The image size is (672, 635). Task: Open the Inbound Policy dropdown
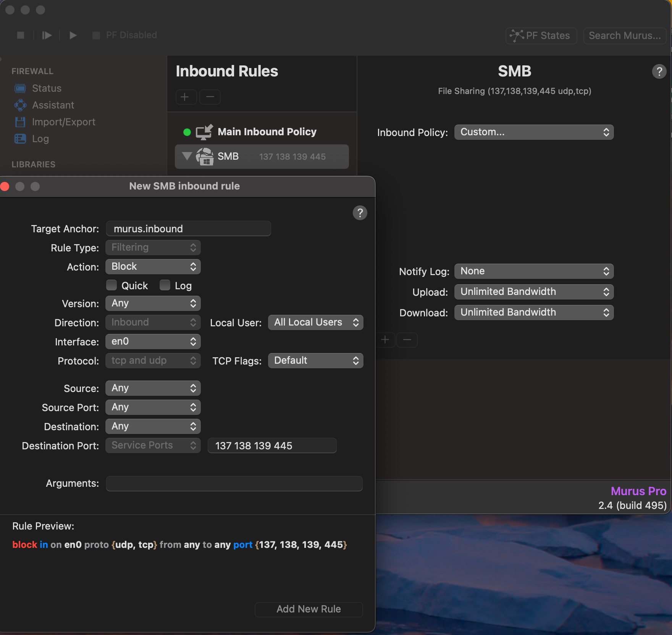(534, 132)
